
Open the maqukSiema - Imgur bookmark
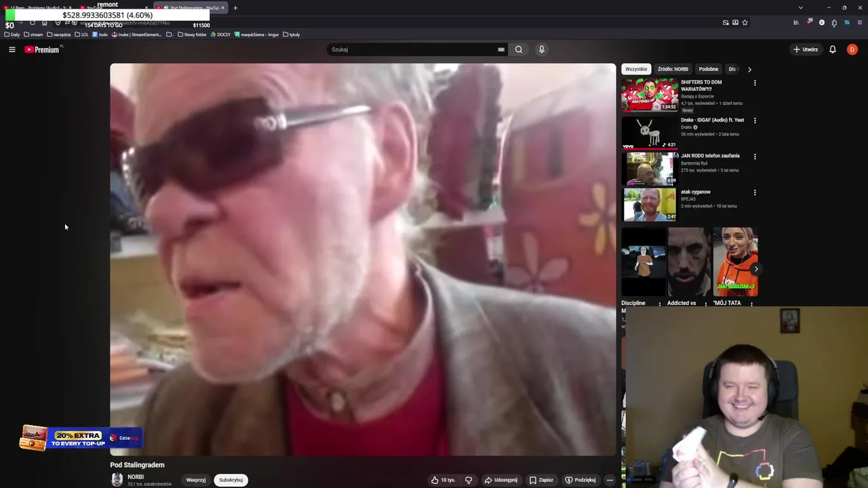point(257,35)
